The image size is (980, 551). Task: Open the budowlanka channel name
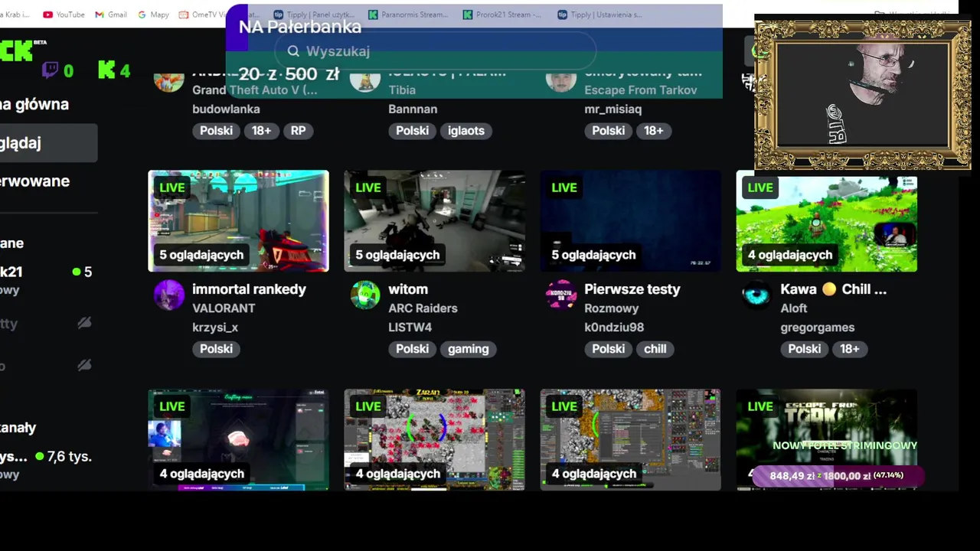[226, 109]
